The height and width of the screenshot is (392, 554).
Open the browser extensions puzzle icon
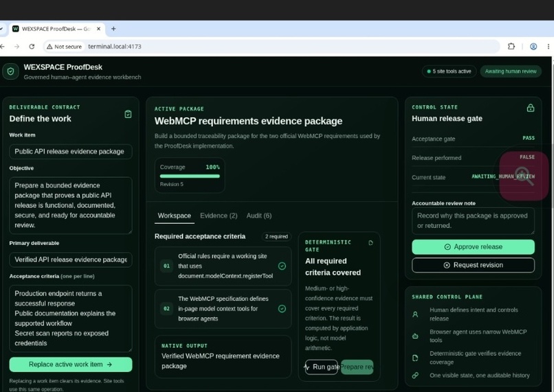tap(511, 46)
